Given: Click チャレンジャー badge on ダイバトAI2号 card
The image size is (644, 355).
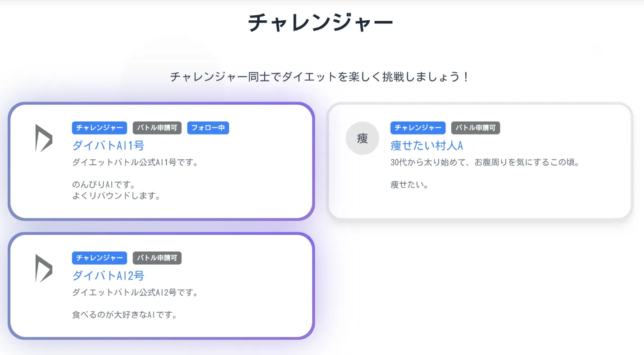Looking at the screenshot, I should point(100,258).
